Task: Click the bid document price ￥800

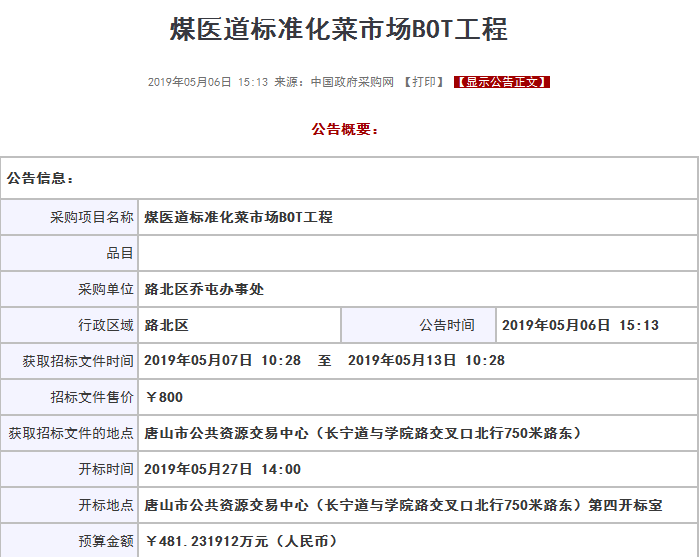Action: point(164,397)
